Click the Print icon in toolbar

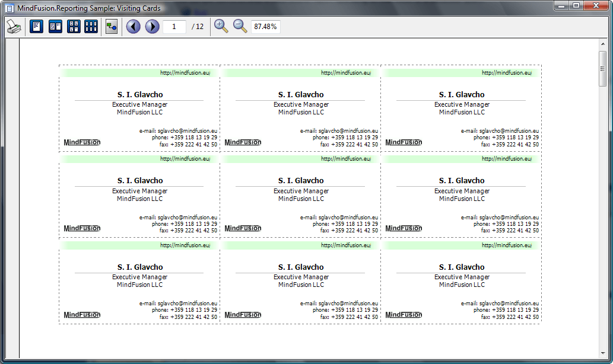click(14, 27)
